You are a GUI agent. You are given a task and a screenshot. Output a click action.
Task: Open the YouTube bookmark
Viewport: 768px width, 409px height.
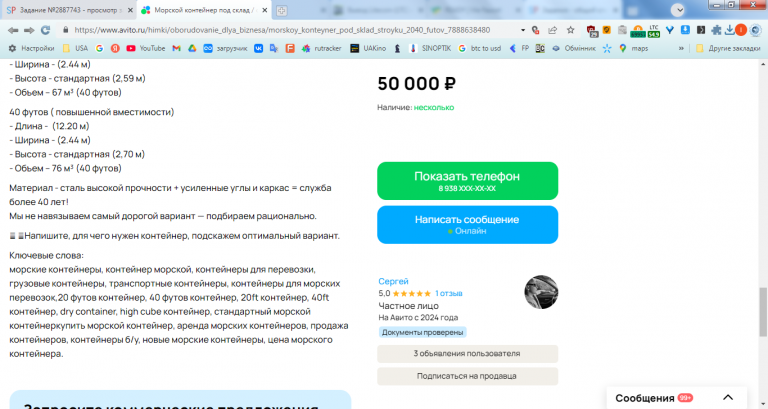pyautogui.click(x=145, y=48)
